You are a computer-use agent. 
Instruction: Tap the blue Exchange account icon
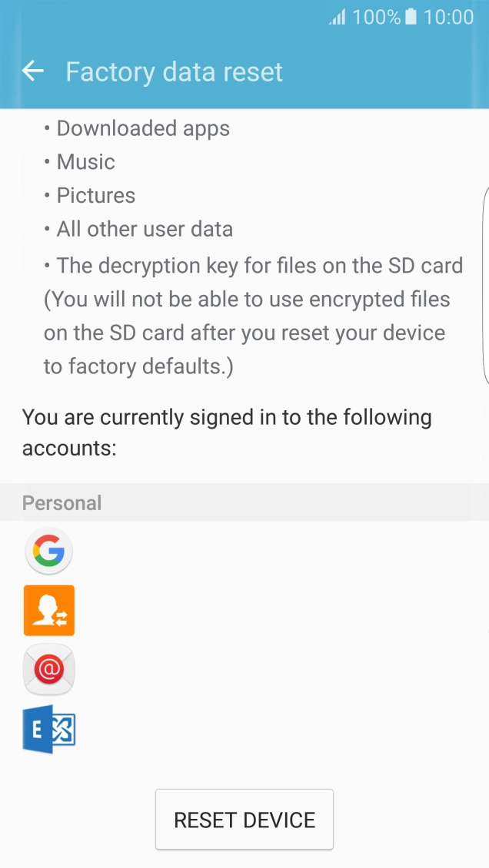point(49,729)
